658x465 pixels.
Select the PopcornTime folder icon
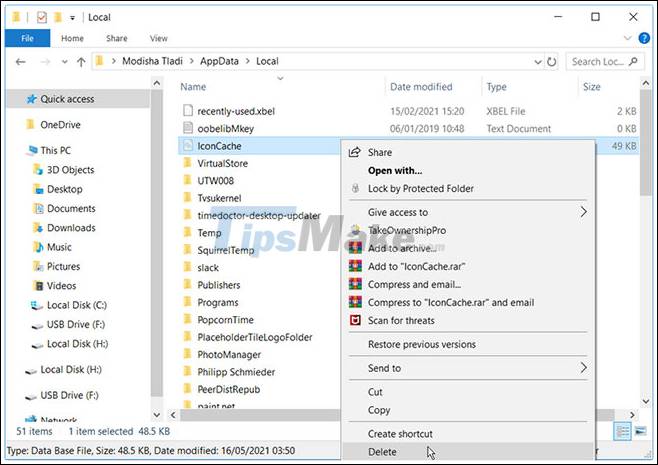188,319
